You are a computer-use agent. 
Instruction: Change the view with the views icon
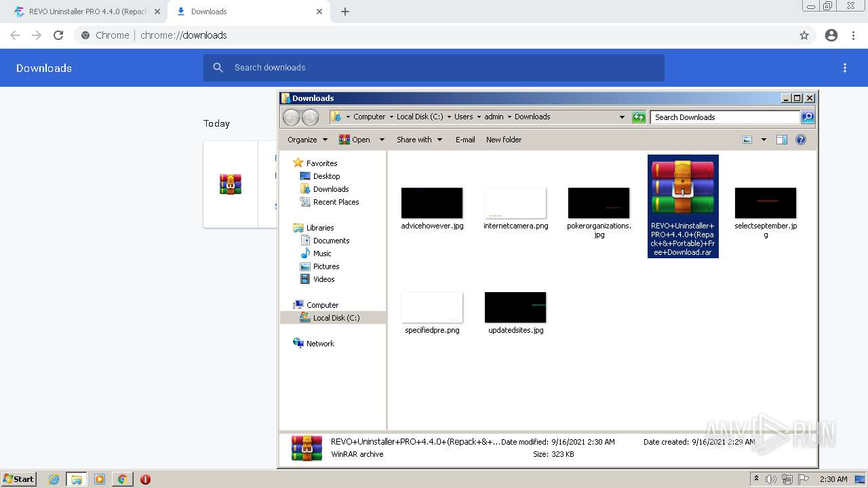[x=747, y=140]
